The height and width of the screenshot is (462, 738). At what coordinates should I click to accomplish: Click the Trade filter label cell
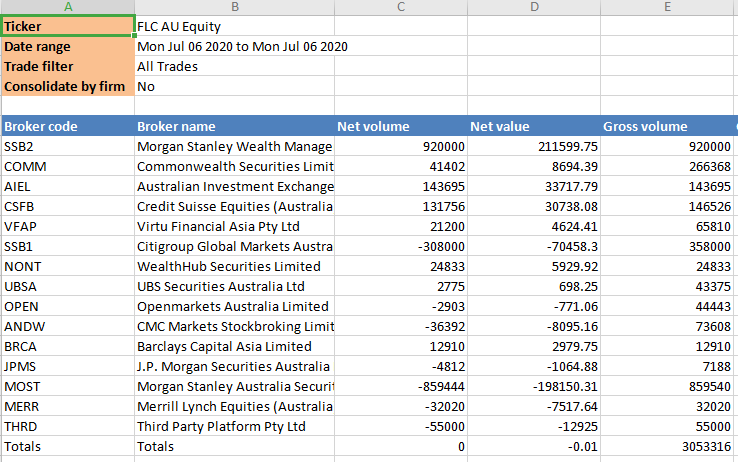pos(68,66)
